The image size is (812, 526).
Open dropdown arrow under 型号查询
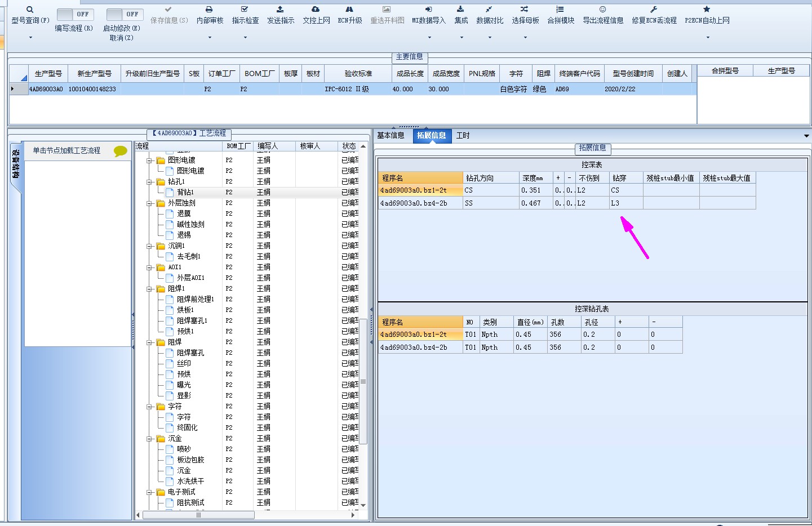tap(30, 38)
